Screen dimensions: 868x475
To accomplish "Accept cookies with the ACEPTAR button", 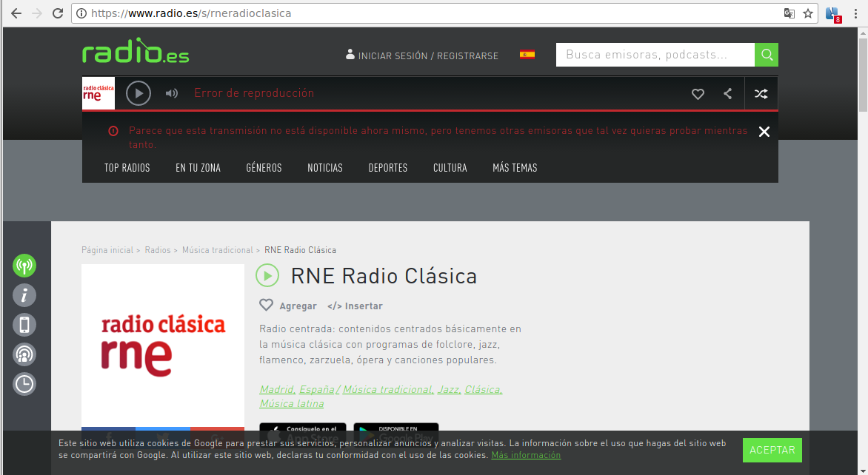I will point(772,450).
